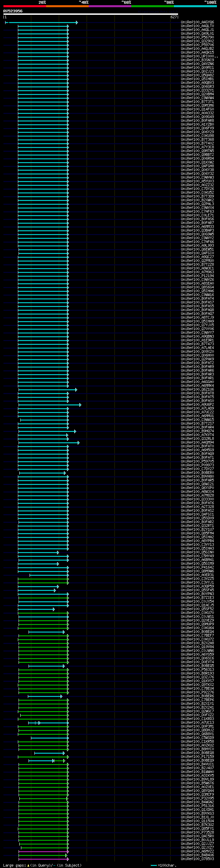The height and width of the screenshot is (868, 220).
Task: Select hit label UniRef100_P59706
Action: (197, 45)
